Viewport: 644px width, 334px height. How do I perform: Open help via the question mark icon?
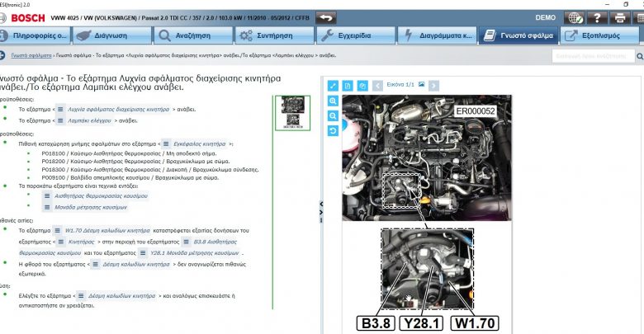point(597,16)
